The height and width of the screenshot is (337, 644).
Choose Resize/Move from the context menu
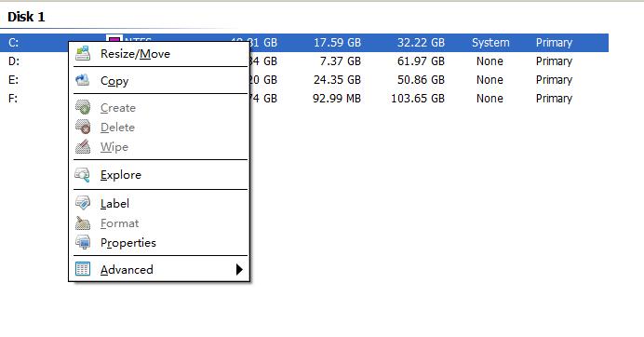click(x=160, y=54)
